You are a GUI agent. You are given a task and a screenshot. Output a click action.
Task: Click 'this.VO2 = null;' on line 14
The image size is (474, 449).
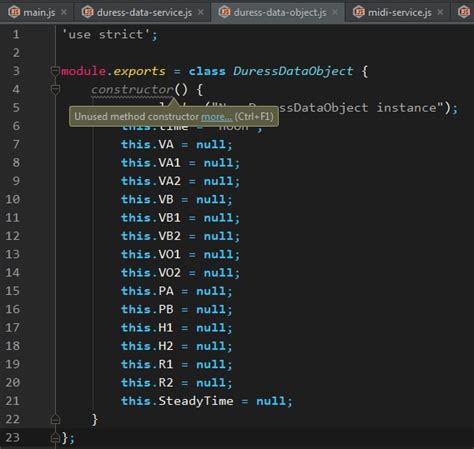tap(180, 273)
